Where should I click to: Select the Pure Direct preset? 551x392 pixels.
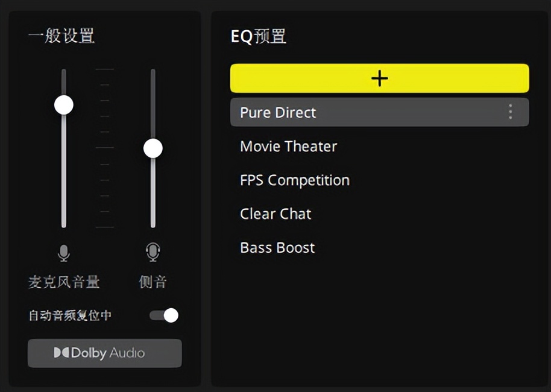pyautogui.click(x=278, y=113)
